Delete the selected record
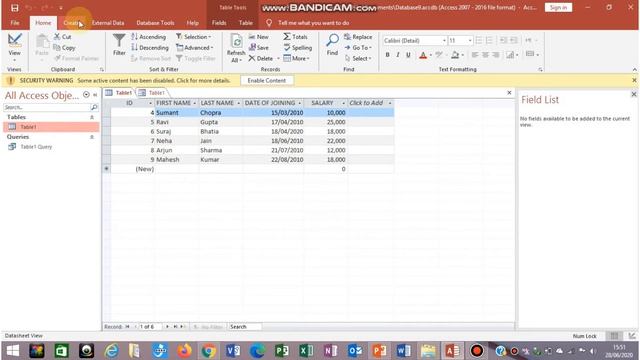640x360 pixels. click(261, 58)
